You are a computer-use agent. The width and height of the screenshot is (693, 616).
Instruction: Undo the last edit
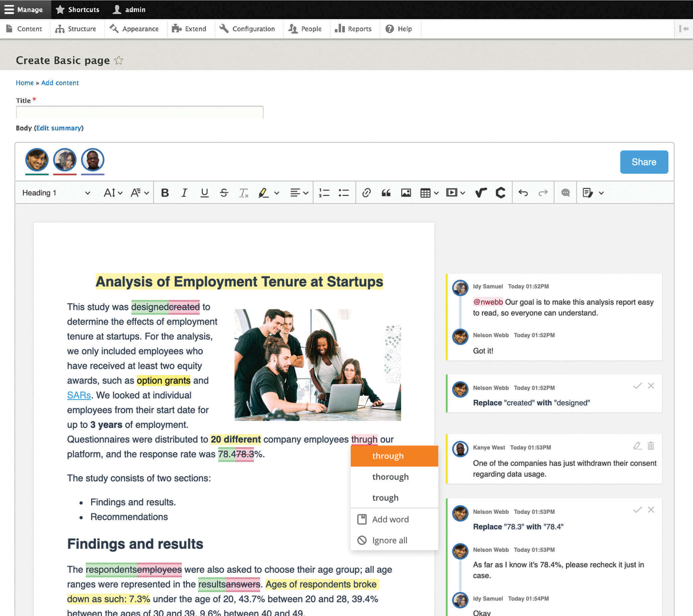coord(524,192)
